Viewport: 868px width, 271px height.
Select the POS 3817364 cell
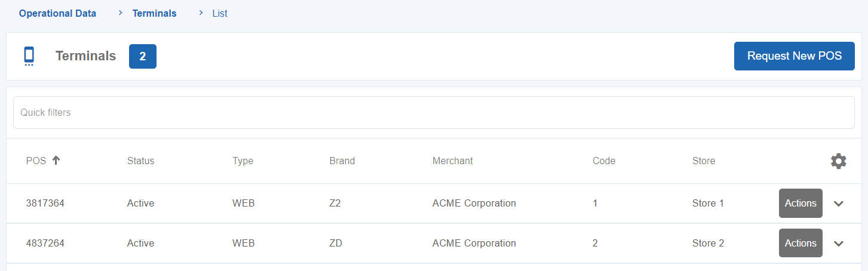[45, 204]
